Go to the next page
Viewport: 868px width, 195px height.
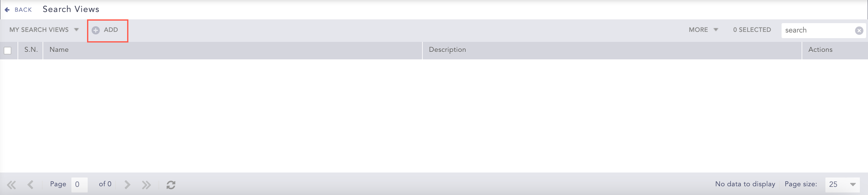127,185
